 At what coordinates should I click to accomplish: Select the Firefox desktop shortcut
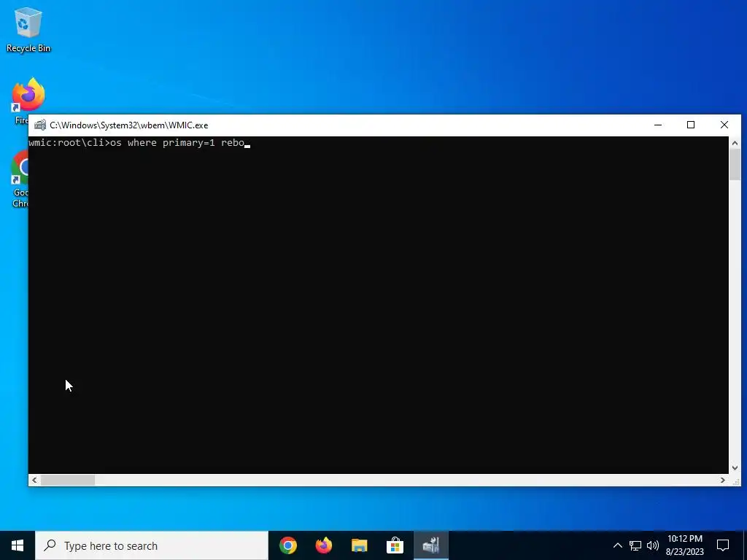(21, 101)
